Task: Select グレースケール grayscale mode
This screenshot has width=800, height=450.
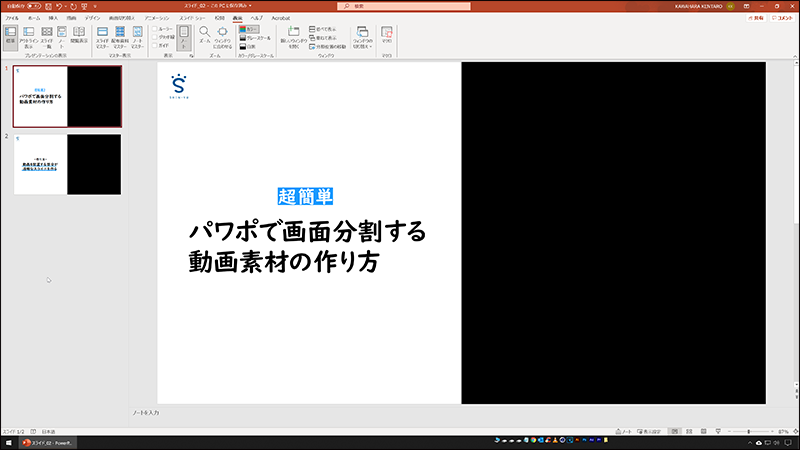Action: [255, 38]
